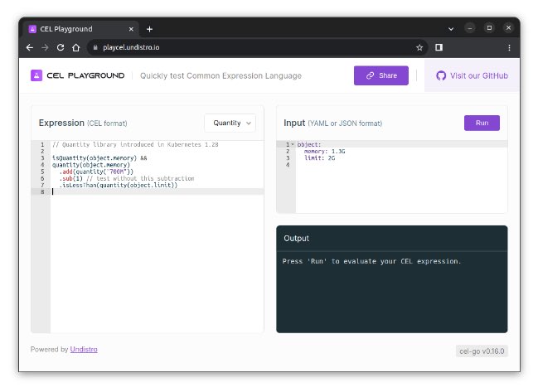Bookmark this page with the star
This screenshot has width=538, height=392.
click(419, 47)
